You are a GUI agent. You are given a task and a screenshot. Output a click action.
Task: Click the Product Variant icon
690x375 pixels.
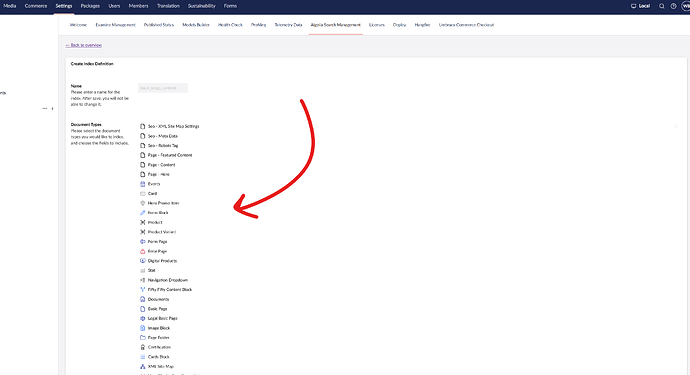click(143, 232)
